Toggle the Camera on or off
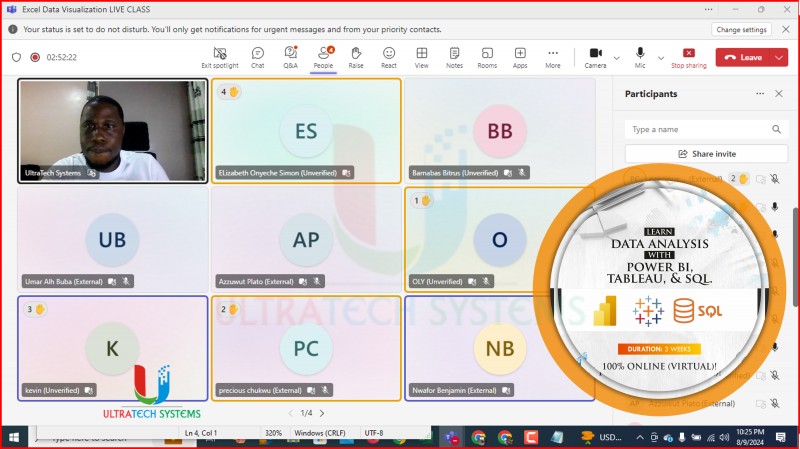 [595, 57]
